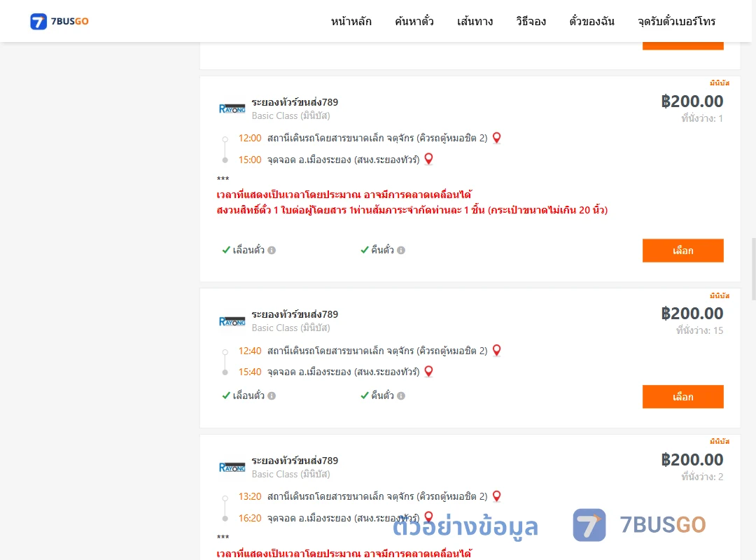Click ที่นั่งว่าง: 1 seat count
This screenshot has height=560, width=756.
[x=702, y=119]
